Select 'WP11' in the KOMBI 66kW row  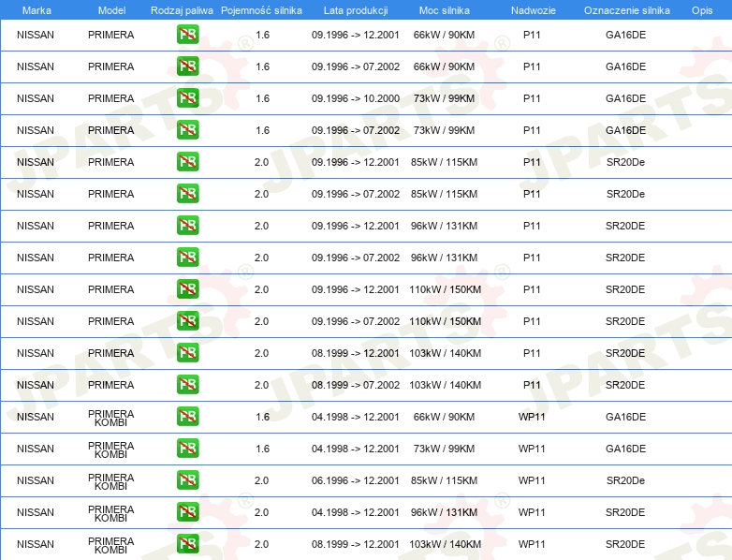(532, 417)
